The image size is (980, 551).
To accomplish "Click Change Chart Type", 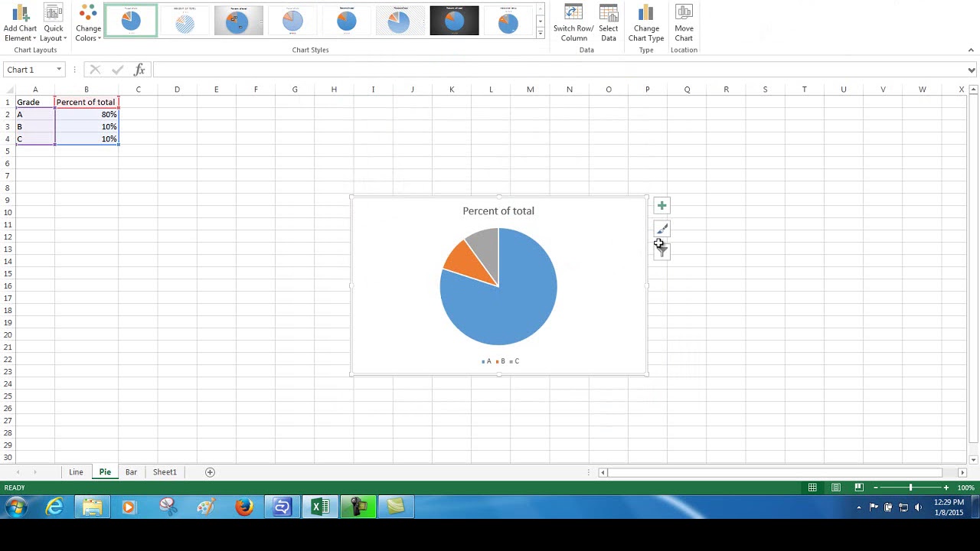I will (x=646, y=23).
